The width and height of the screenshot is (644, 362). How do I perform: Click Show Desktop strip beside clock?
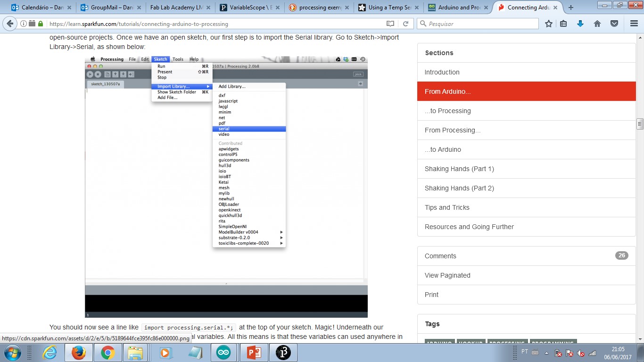[x=641, y=353]
